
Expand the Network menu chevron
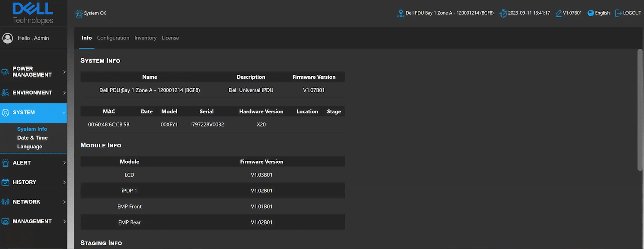pos(64,202)
